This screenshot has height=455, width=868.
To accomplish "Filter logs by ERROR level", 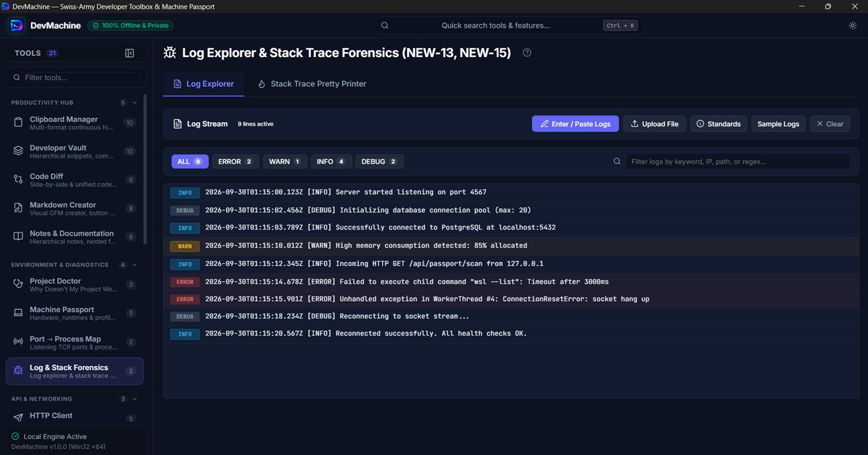I will pos(235,161).
